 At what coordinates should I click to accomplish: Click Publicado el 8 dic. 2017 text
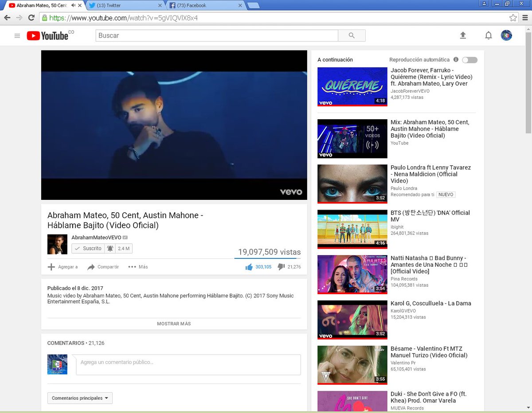[x=75, y=288]
